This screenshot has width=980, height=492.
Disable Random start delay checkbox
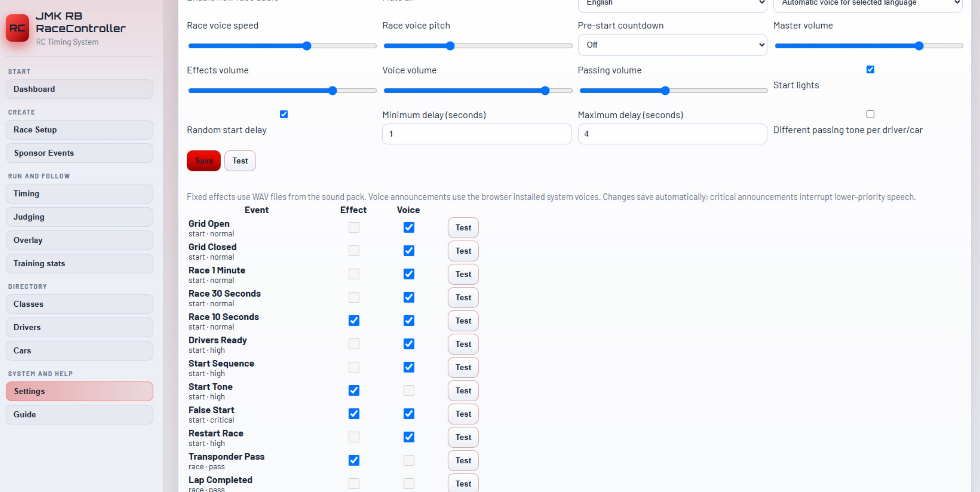pyautogui.click(x=284, y=115)
